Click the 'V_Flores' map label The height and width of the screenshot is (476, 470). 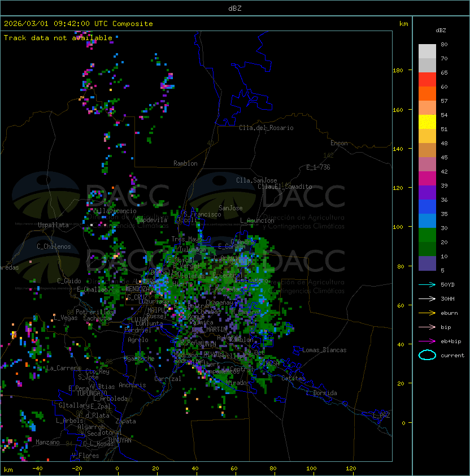click(x=85, y=456)
